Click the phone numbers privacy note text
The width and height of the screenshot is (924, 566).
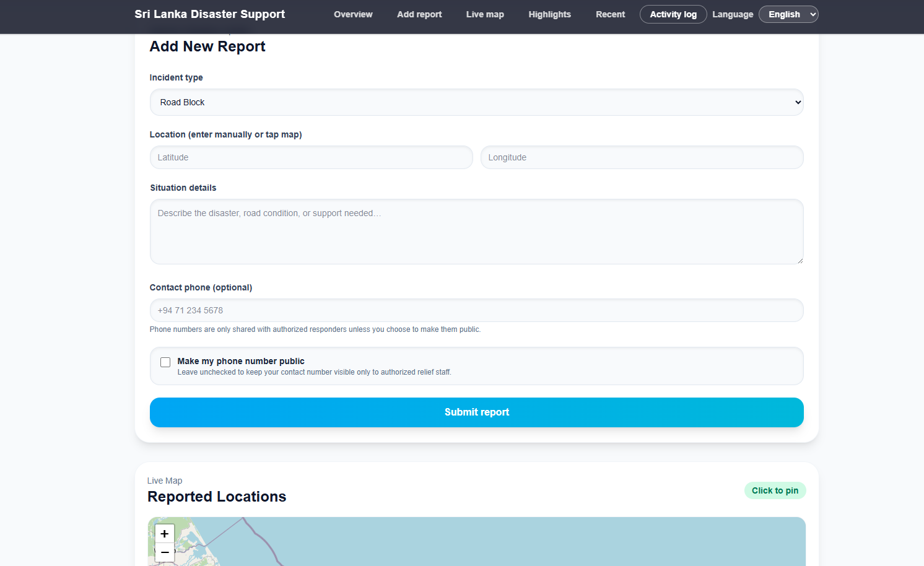315,329
